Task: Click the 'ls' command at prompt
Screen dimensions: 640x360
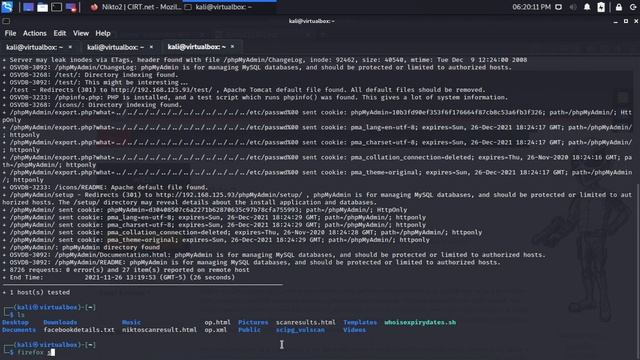Action: click(x=20, y=315)
